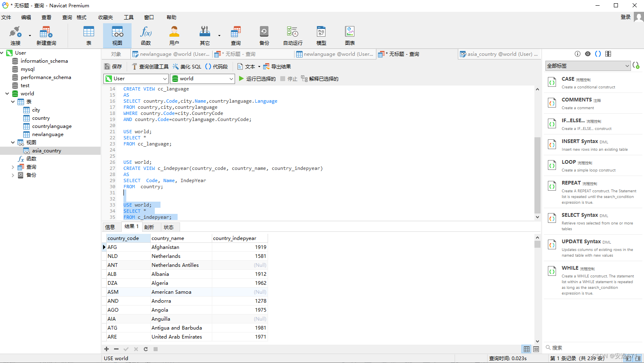Click 登录 login button
Image resolution: width=644 pixels, height=363 pixels.
point(626,17)
